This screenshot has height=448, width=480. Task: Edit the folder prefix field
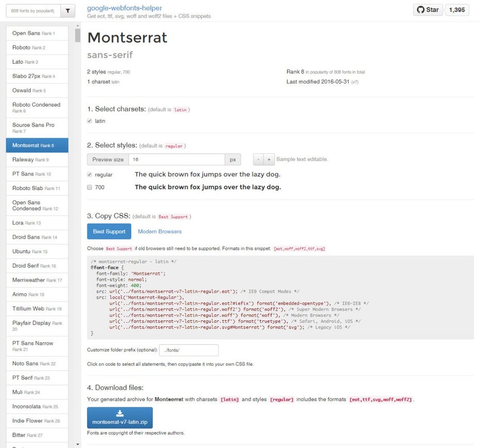[x=189, y=350]
